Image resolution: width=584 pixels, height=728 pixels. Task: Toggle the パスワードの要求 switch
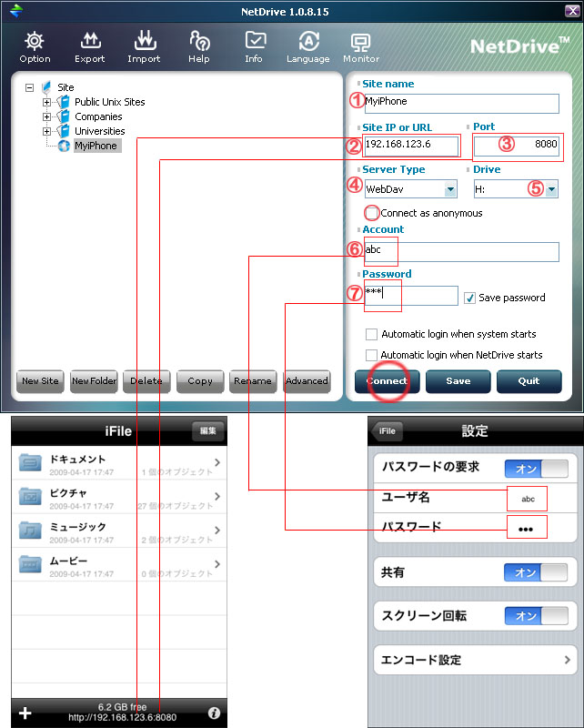point(536,469)
